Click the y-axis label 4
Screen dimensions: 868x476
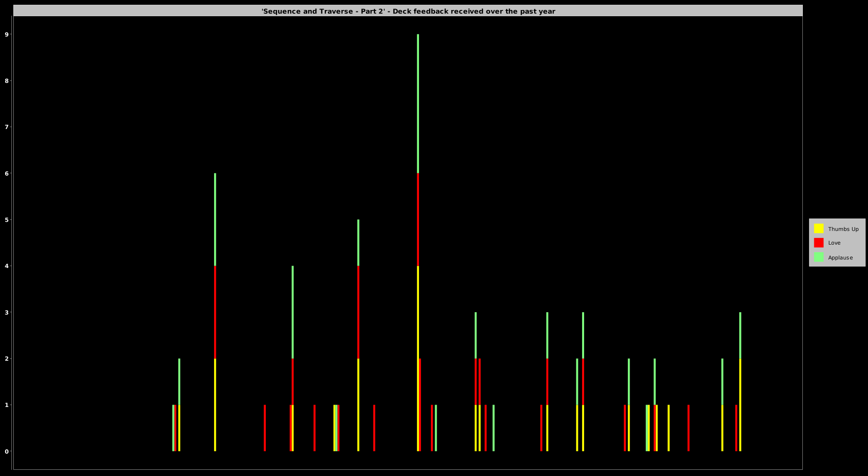pos(7,266)
